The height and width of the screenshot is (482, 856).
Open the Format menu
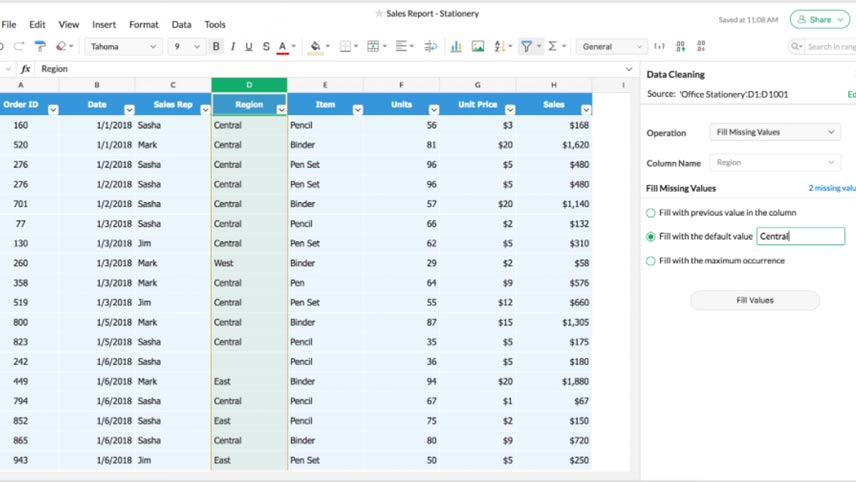(x=144, y=25)
